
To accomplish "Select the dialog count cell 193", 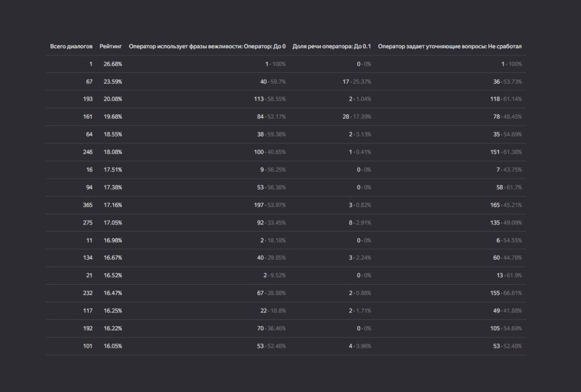I will pyautogui.click(x=88, y=99).
